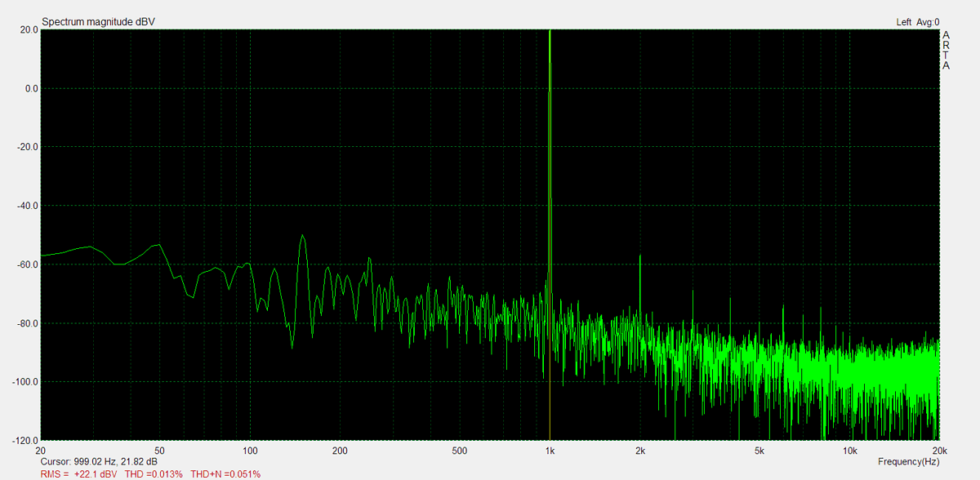
Task: Click the 'Left Avg:0' channel label
Action: coord(918,22)
